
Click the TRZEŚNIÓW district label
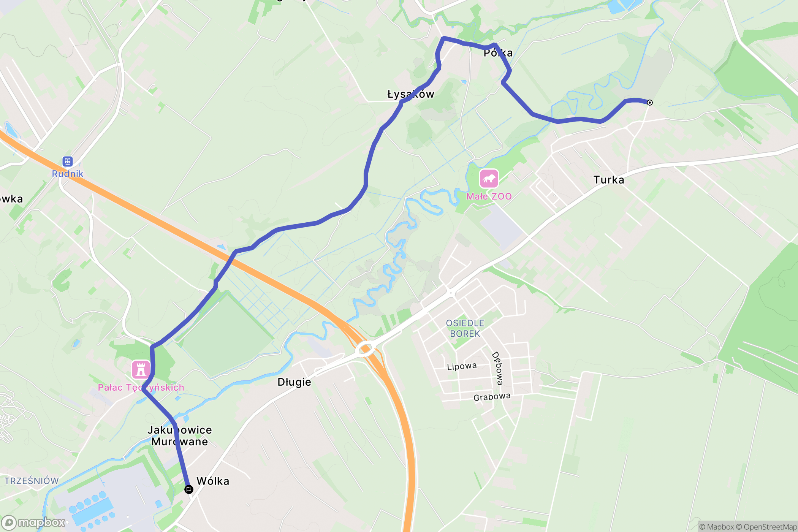click(x=32, y=481)
